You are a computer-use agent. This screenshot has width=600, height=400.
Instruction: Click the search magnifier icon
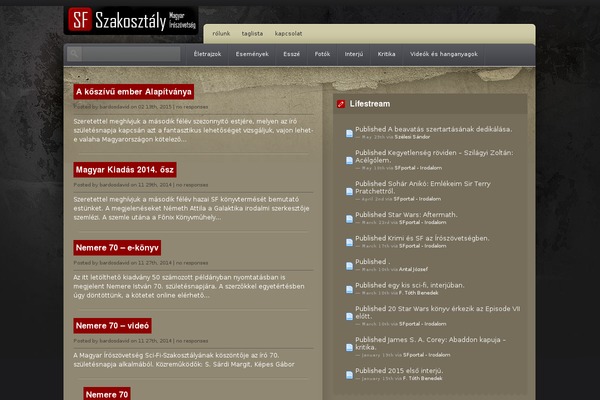(x=75, y=54)
